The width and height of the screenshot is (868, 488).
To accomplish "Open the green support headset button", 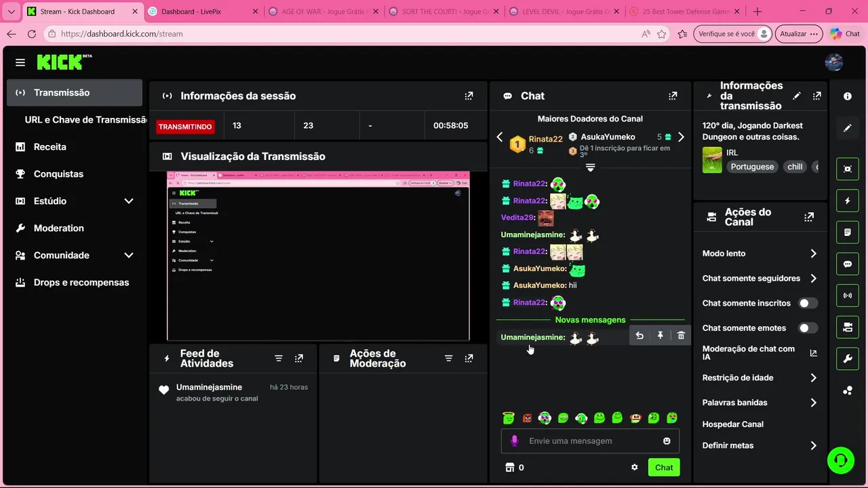I will click(x=841, y=460).
